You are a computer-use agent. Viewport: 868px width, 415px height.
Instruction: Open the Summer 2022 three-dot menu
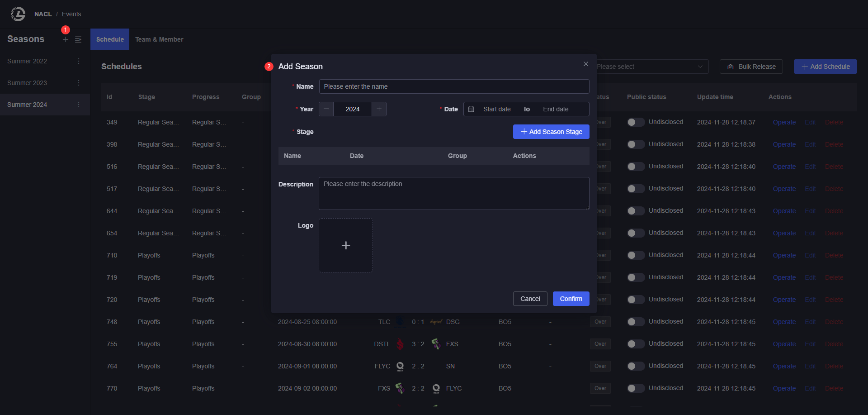79,61
